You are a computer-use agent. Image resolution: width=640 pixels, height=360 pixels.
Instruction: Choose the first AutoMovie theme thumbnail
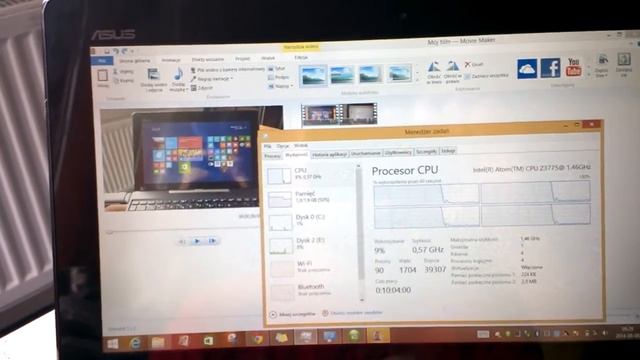point(313,76)
